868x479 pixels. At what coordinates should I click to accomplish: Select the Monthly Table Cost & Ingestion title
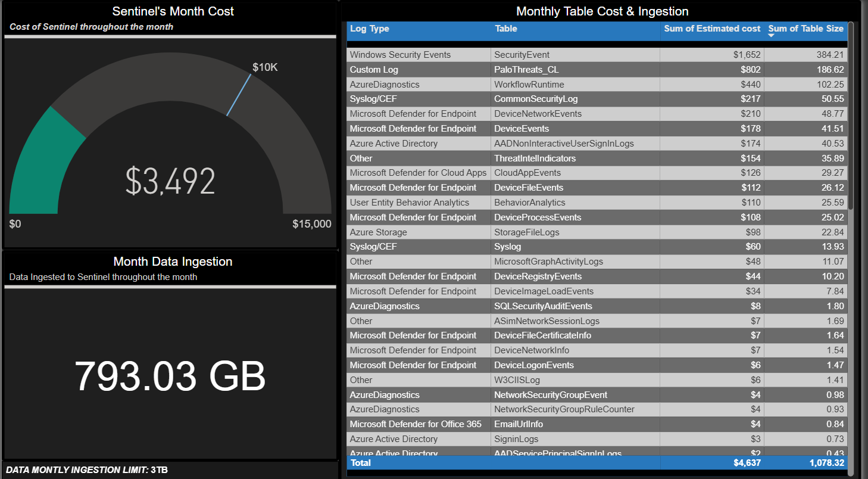[602, 11]
